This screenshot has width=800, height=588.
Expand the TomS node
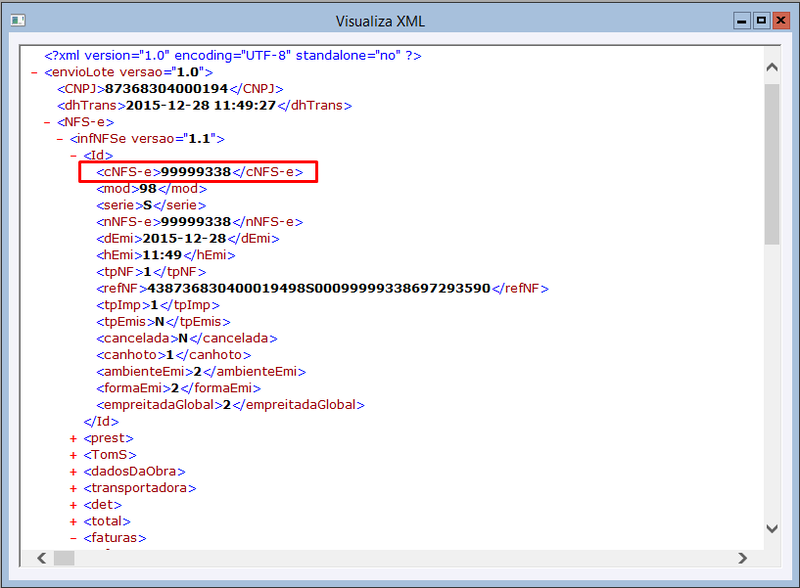[73, 455]
